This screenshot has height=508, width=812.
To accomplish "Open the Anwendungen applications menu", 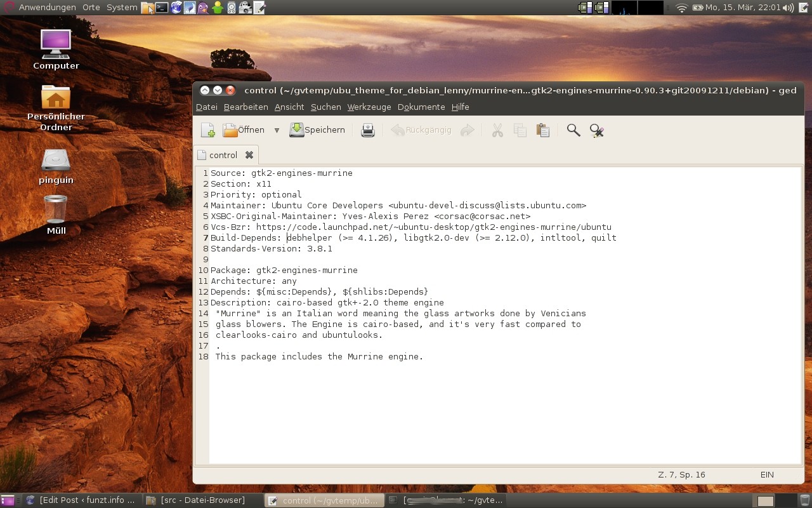I will 47,8.
